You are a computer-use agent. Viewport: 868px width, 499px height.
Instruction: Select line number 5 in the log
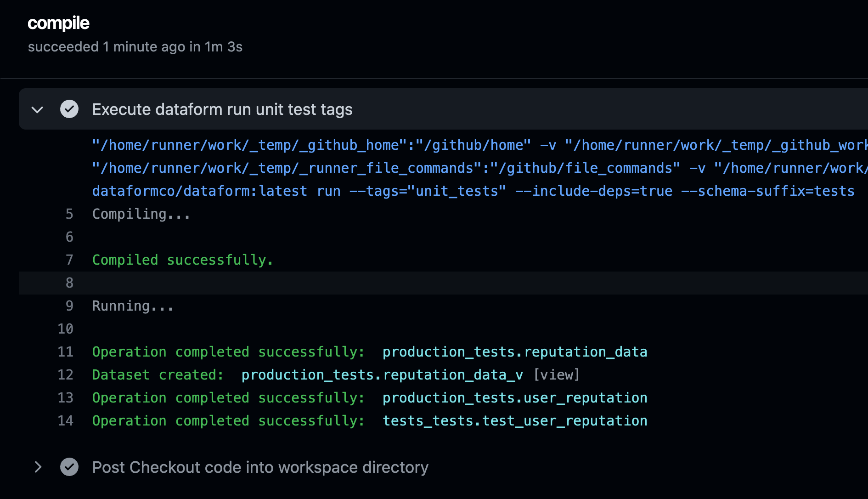point(69,214)
